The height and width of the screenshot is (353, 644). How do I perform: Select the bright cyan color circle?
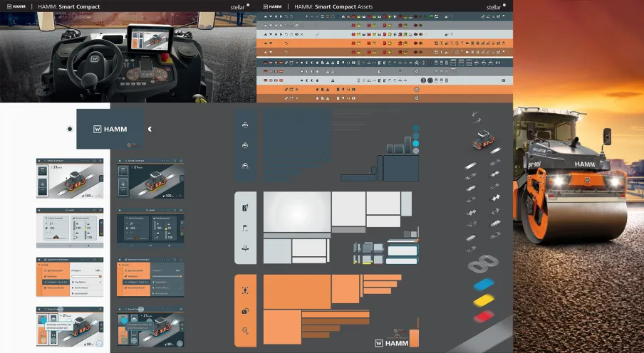click(415, 143)
